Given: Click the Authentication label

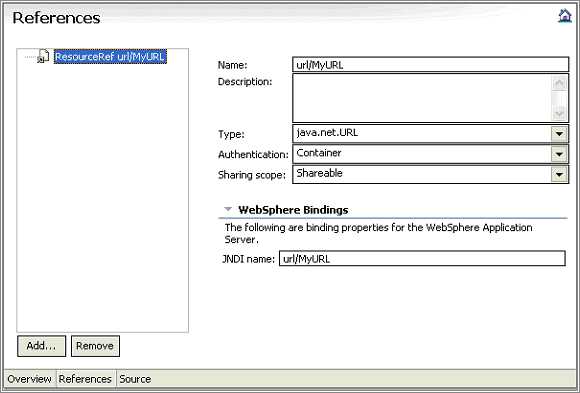Looking at the screenshot, I should pyautogui.click(x=253, y=154).
